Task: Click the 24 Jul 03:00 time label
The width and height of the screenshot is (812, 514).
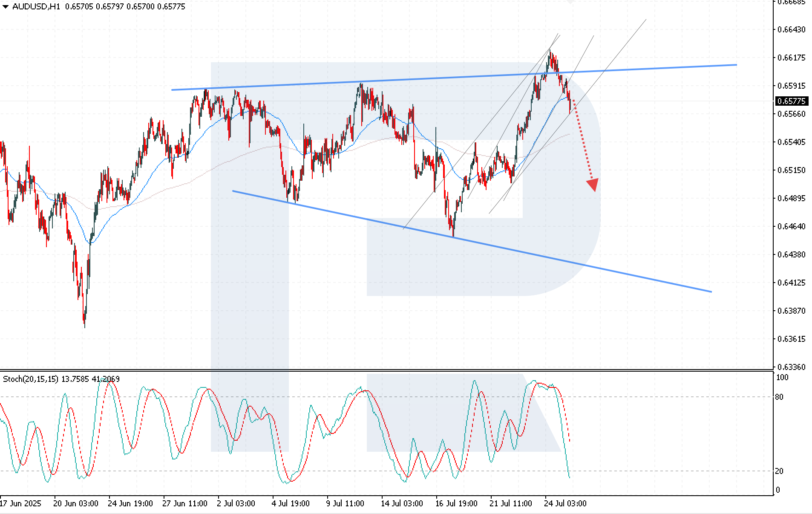Action: point(565,503)
